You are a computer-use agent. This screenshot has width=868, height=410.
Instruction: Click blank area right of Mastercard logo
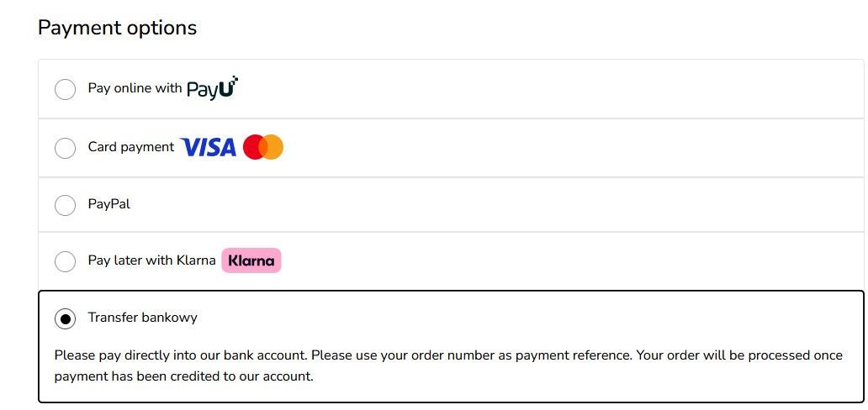[x=570, y=148]
